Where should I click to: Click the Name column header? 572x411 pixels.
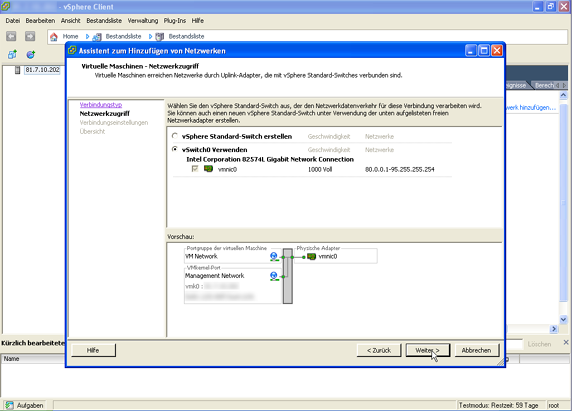(x=11, y=359)
